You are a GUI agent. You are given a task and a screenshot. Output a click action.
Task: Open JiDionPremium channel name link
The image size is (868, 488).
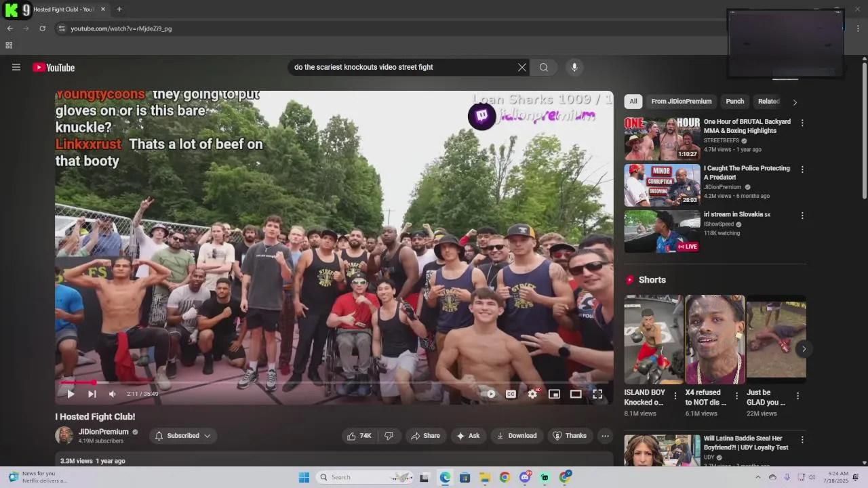pos(103,432)
